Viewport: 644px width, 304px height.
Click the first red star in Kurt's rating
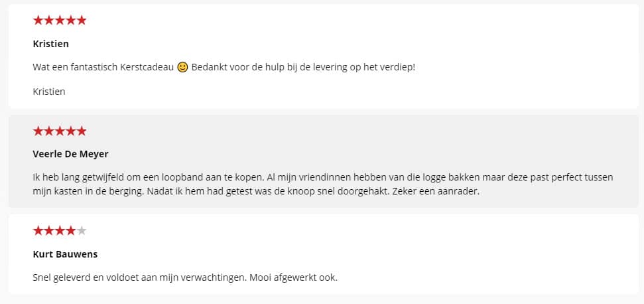tap(38, 230)
